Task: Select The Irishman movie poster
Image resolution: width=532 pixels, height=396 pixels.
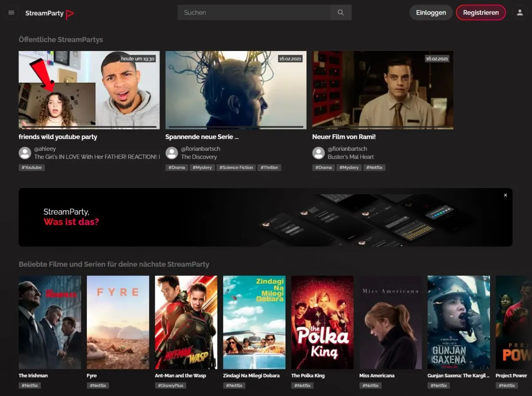Action: pyautogui.click(x=50, y=322)
